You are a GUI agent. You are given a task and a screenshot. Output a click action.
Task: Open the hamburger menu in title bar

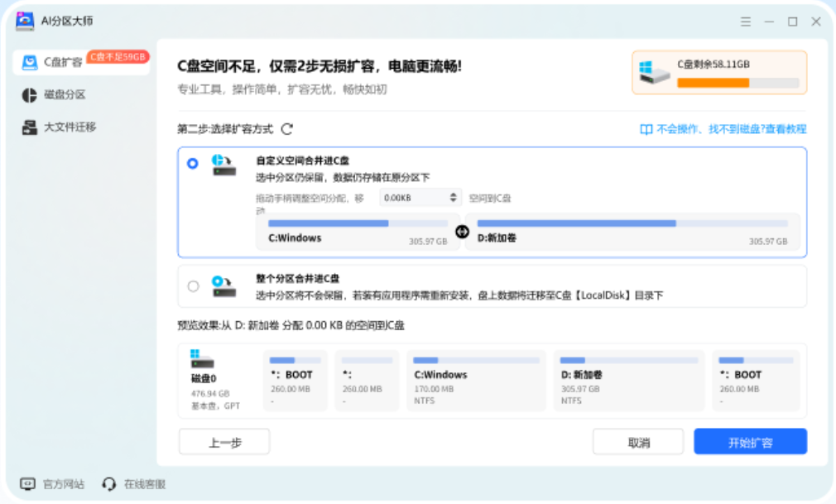click(x=745, y=22)
